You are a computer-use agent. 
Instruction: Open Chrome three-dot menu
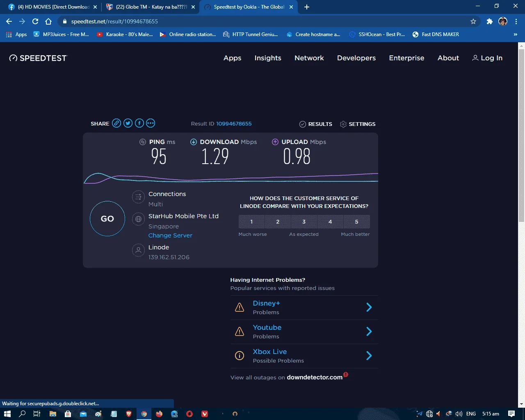(516, 21)
